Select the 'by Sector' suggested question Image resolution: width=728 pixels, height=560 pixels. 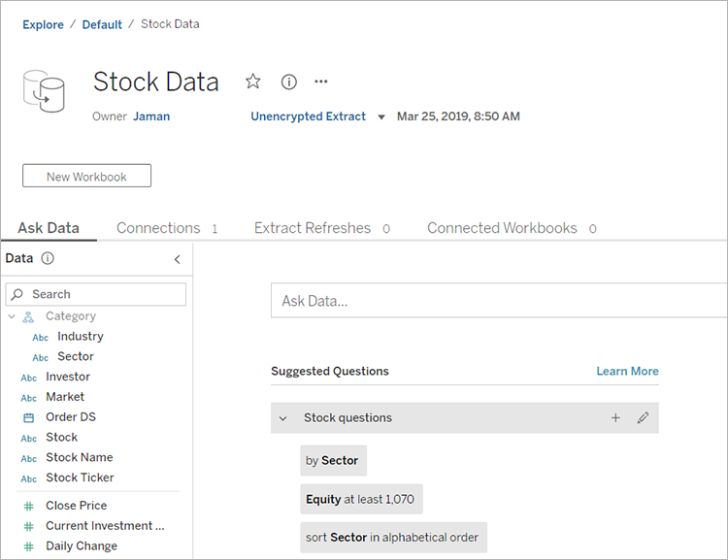(x=333, y=461)
